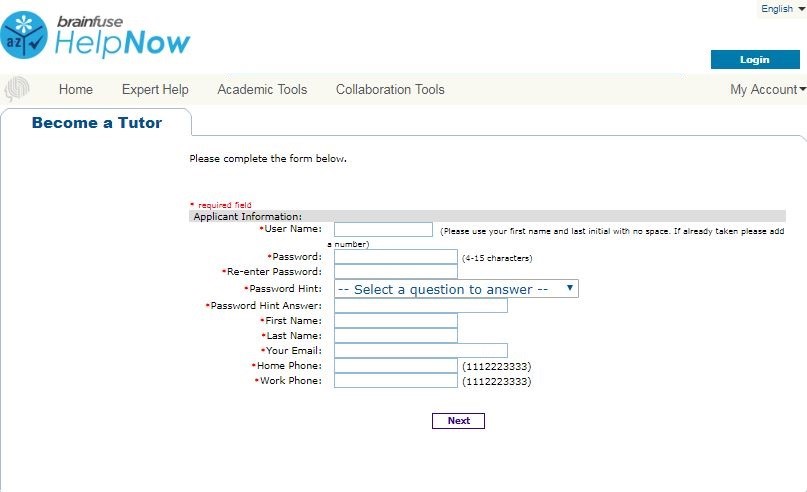Open the Password Hint question dropdown
The width and height of the screenshot is (807, 492).
click(x=456, y=288)
